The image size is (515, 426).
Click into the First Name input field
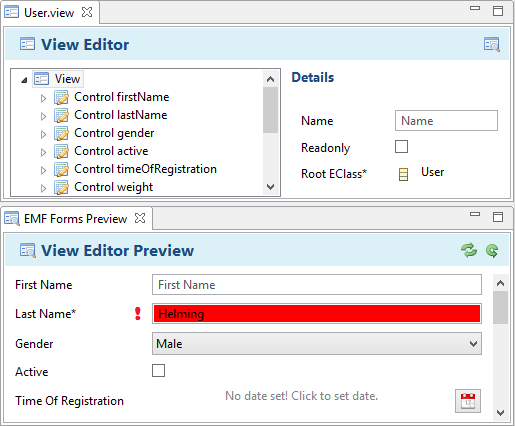tap(317, 285)
